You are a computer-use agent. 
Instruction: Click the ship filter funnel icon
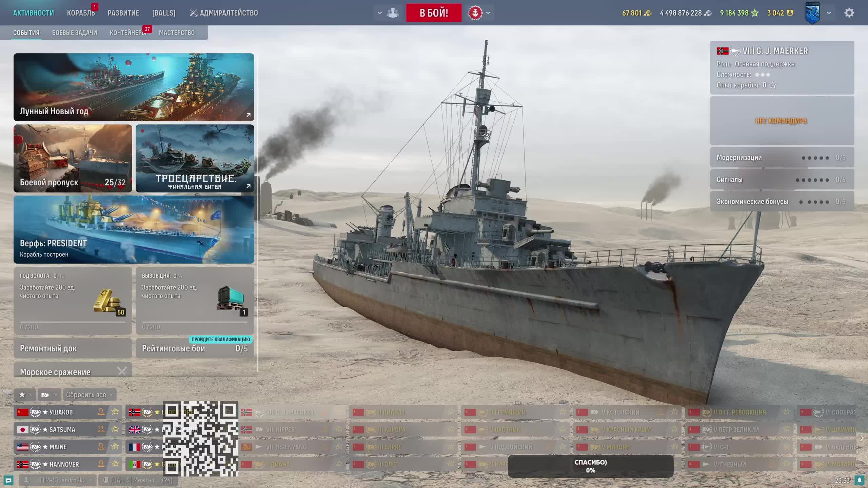coord(7,394)
